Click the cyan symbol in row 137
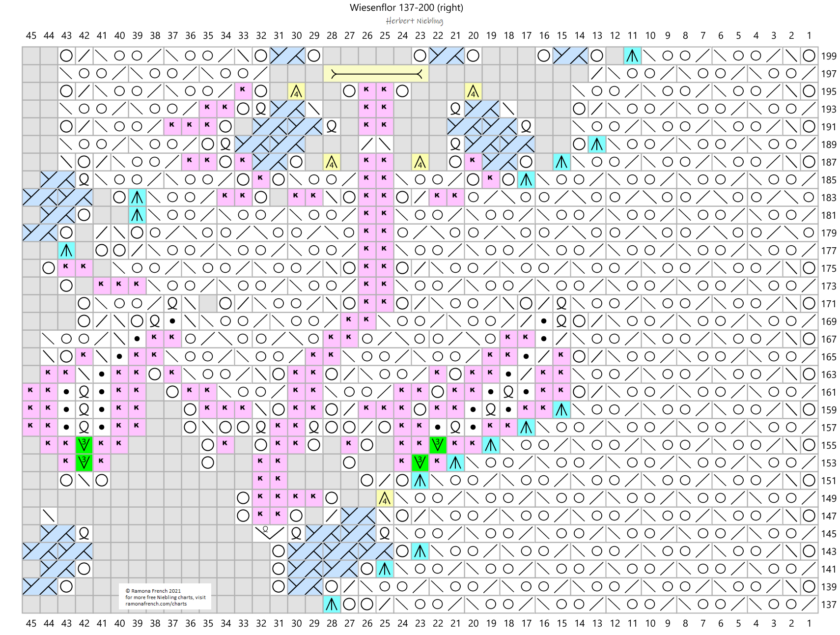The image size is (840, 635). [332, 605]
